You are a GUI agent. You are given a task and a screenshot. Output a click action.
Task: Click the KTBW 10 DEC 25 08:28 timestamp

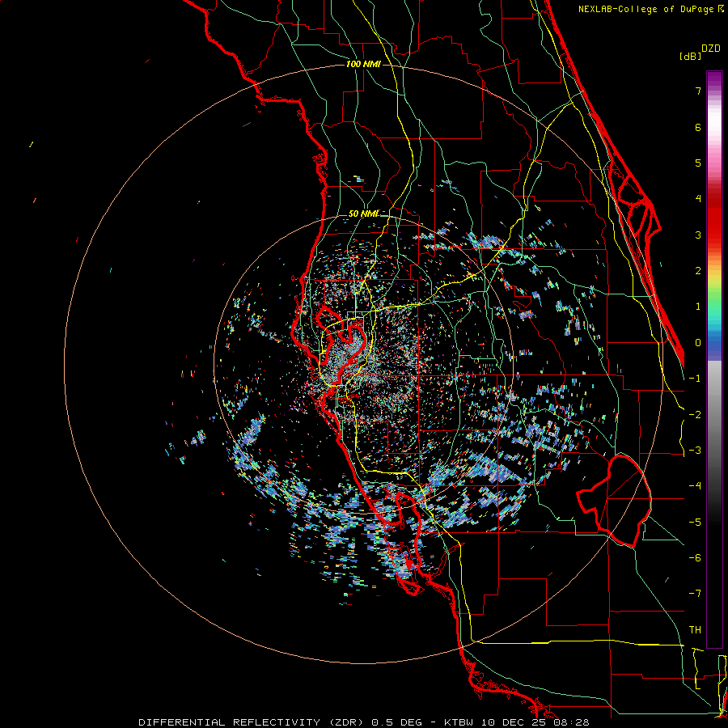click(x=517, y=722)
